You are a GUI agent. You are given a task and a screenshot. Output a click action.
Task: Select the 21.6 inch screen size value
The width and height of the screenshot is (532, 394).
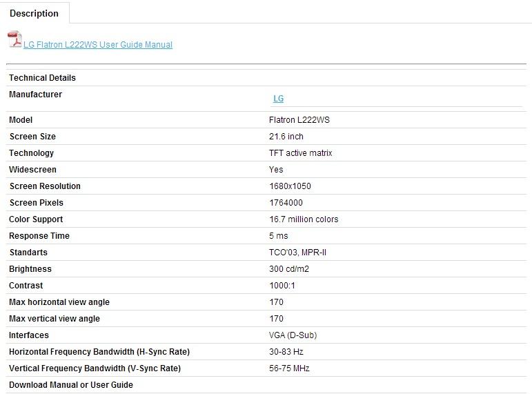click(x=286, y=137)
